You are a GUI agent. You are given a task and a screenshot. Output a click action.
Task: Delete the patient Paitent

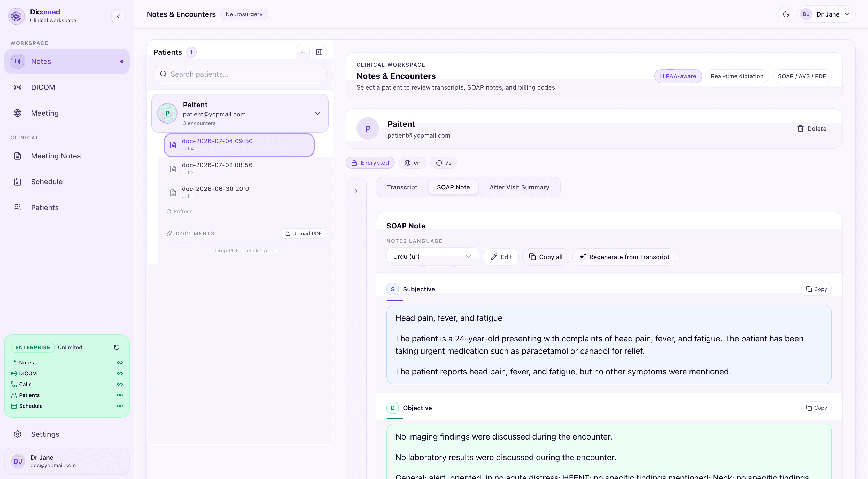tap(812, 129)
